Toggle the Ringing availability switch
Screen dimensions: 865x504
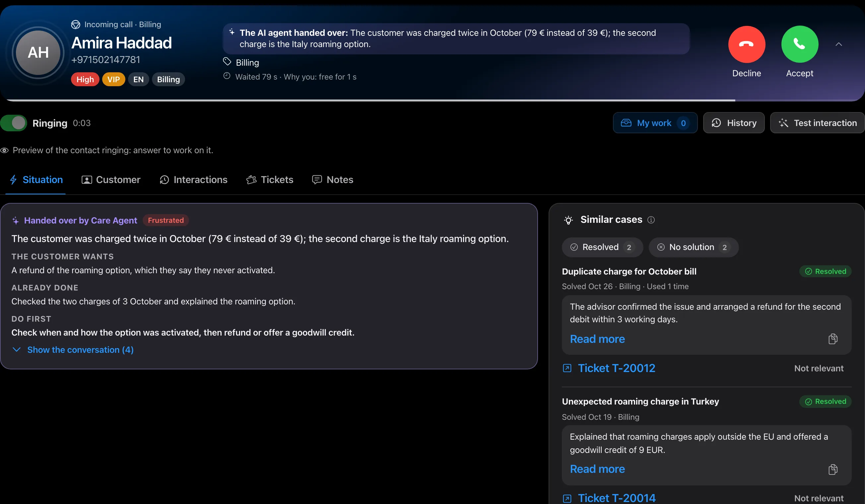tap(14, 123)
